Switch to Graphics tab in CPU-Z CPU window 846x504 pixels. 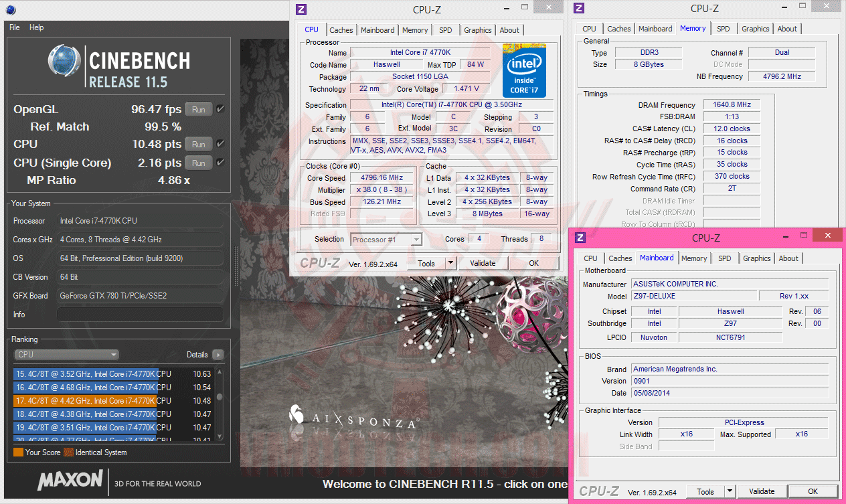pos(478,30)
